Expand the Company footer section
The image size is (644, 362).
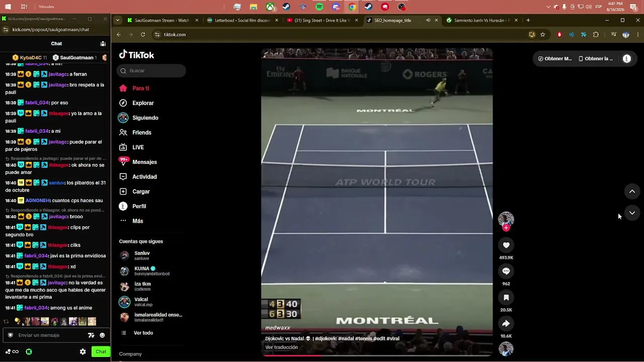(x=130, y=354)
